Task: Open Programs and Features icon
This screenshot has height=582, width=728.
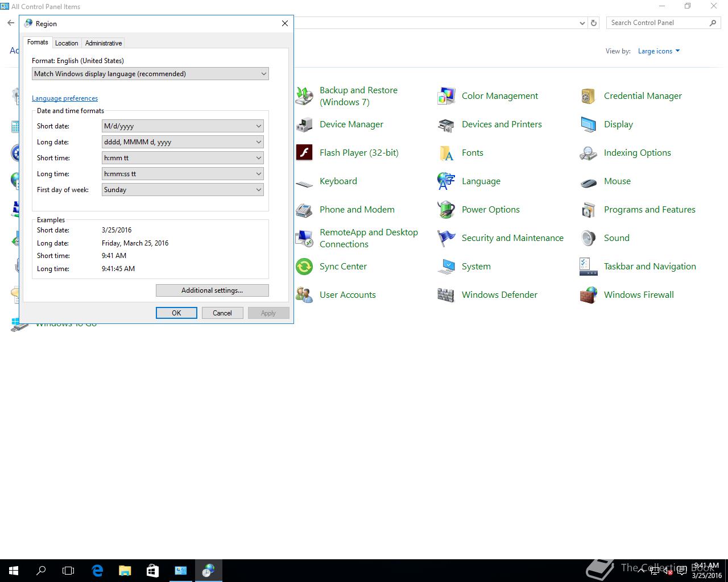Action: [589, 210]
